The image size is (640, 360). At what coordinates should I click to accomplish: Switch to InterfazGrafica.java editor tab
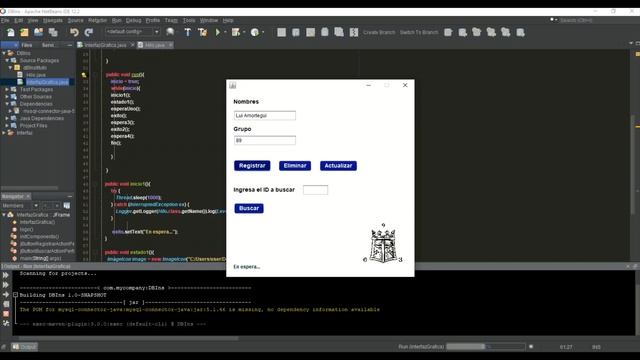pos(105,45)
